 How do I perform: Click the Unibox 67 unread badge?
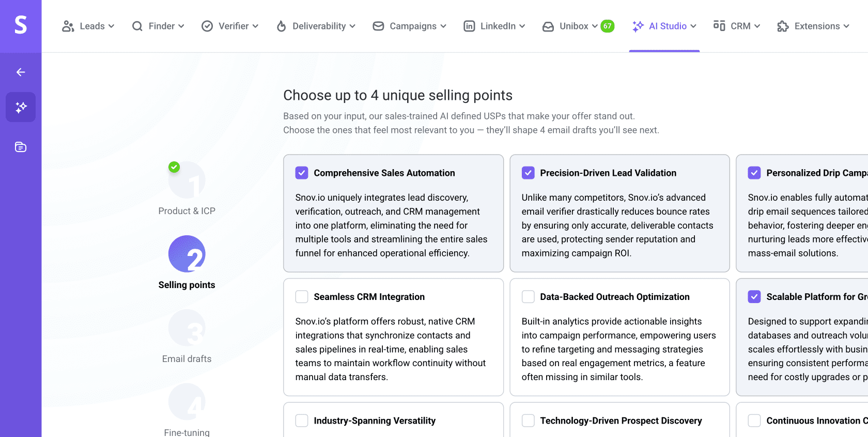coord(608,26)
